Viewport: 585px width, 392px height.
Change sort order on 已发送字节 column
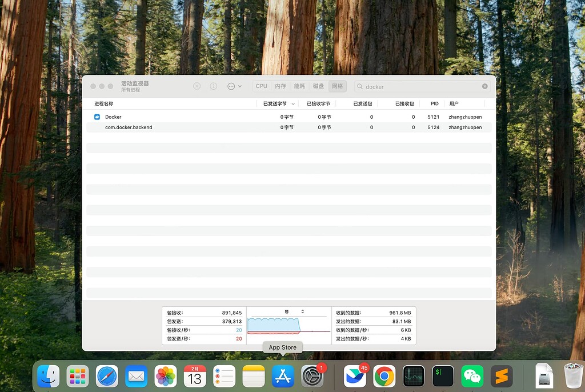[277, 103]
